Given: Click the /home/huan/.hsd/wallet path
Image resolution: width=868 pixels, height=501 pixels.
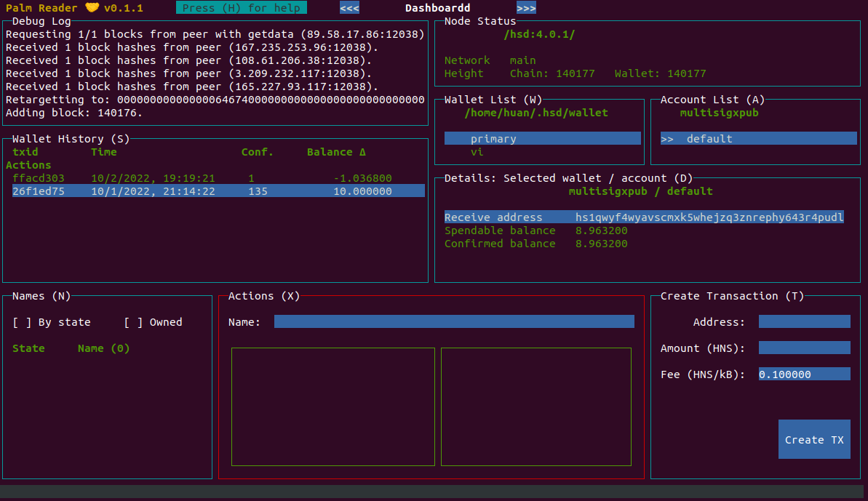Looking at the screenshot, I should click(x=535, y=112).
